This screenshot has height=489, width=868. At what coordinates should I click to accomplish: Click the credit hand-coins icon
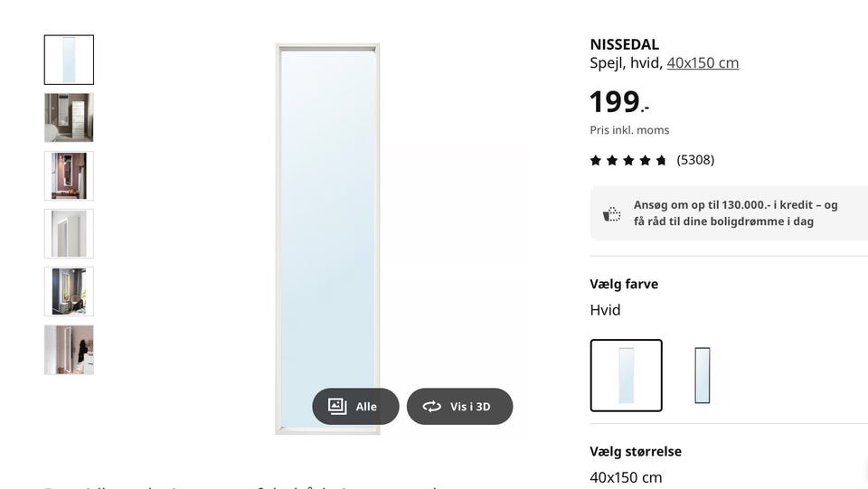point(612,214)
